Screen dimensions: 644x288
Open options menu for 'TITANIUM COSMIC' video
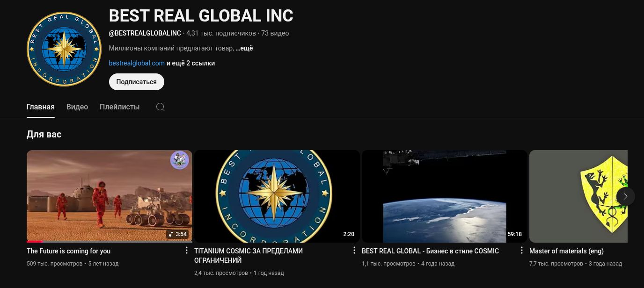coord(354,251)
